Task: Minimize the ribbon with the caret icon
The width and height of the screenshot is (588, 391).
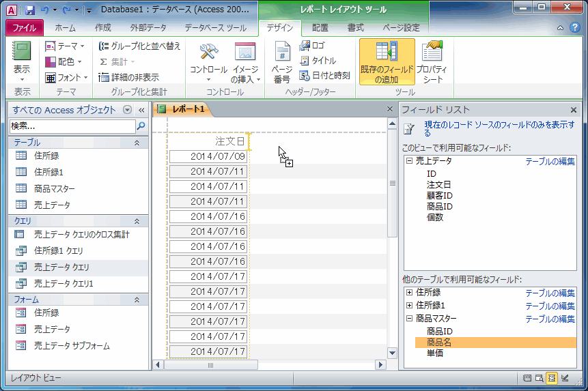Action: [560, 28]
